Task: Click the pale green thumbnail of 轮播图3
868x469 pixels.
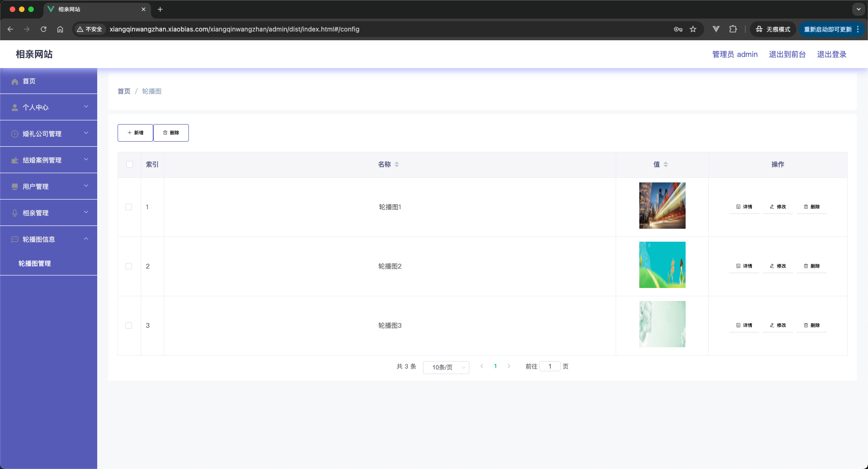Action: click(662, 324)
